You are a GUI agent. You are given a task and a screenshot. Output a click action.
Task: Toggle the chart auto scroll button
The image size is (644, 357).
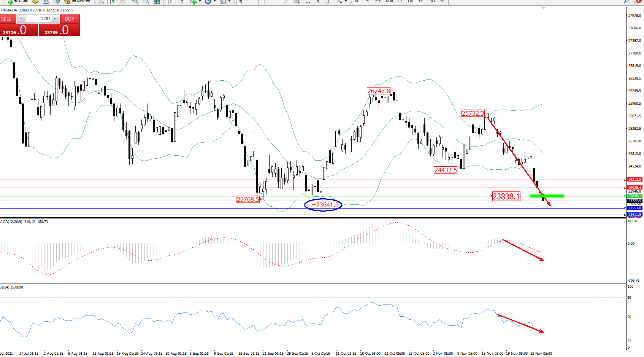pyautogui.click(x=170, y=2)
